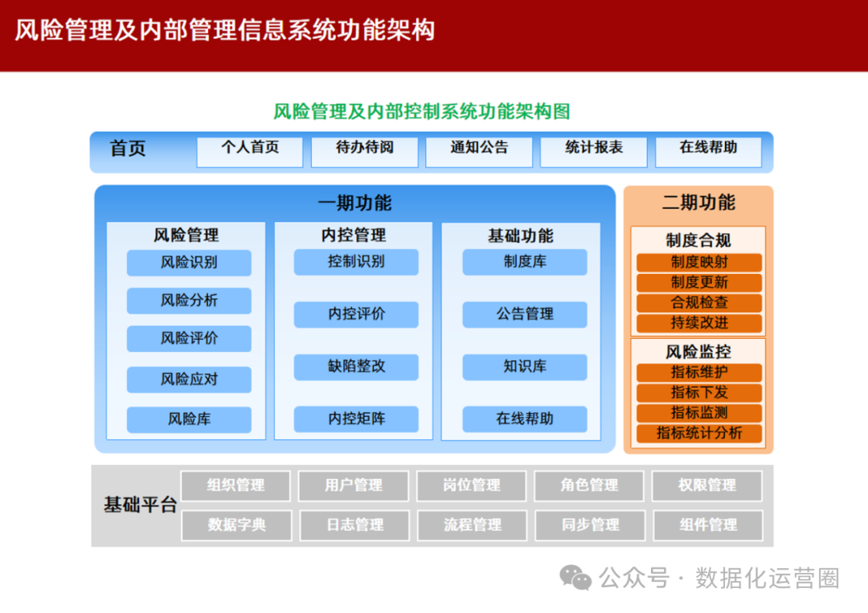Open the orange 指标监测 item

coord(699,413)
